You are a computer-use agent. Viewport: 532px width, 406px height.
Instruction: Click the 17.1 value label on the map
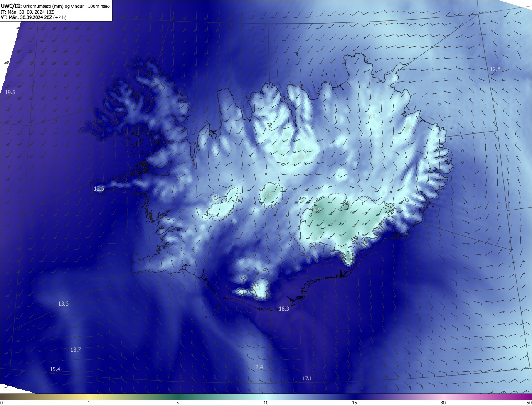pos(307,378)
